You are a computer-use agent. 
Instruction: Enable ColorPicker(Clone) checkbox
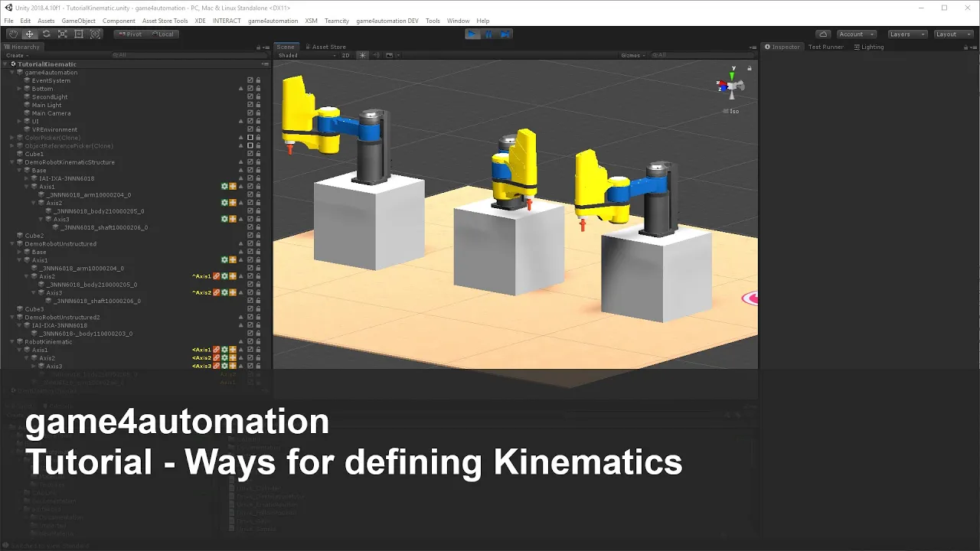click(250, 138)
